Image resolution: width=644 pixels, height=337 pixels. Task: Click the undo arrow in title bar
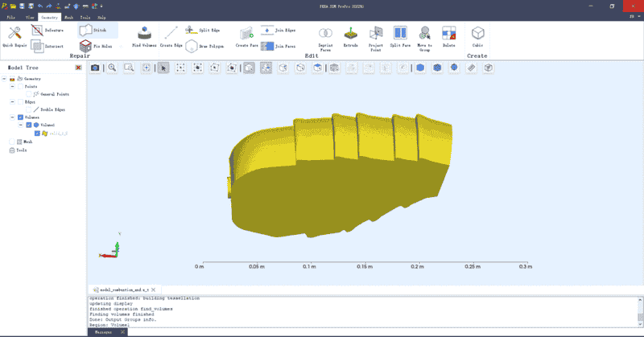40,6
